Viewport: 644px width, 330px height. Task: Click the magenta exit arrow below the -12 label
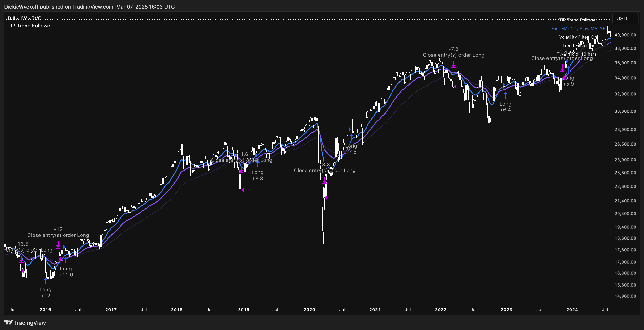[x=58, y=244]
